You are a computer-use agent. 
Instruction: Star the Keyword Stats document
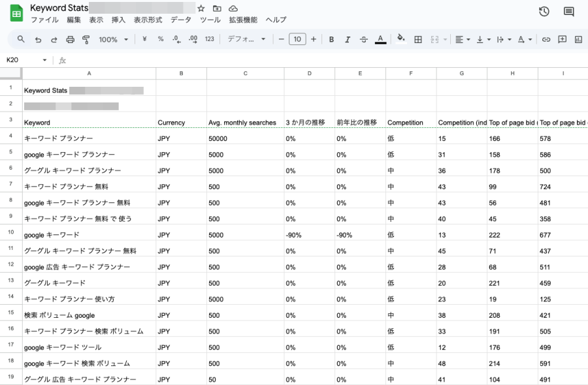[201, 8]
